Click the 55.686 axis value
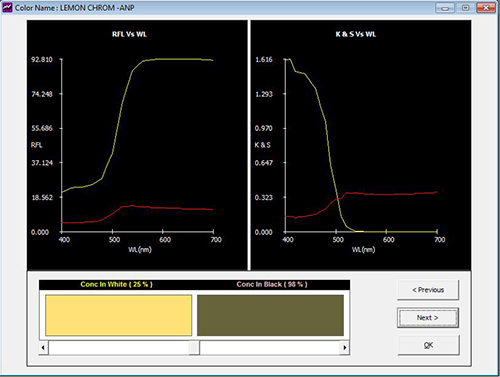 coord(42,128)
